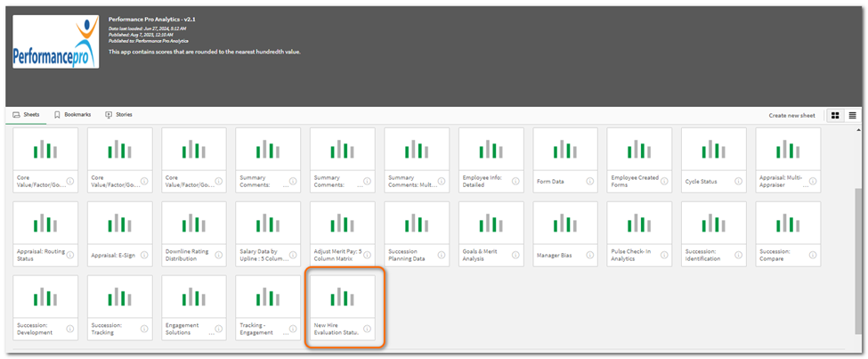The image size is (868, 359).
Task: Show info for Succession: Identification sheet
Action: (738, 255)
